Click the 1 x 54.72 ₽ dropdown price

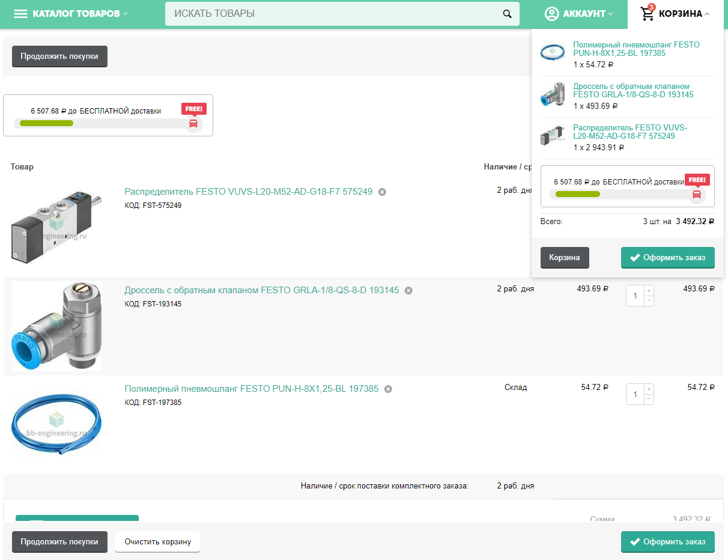click(593, 65)
